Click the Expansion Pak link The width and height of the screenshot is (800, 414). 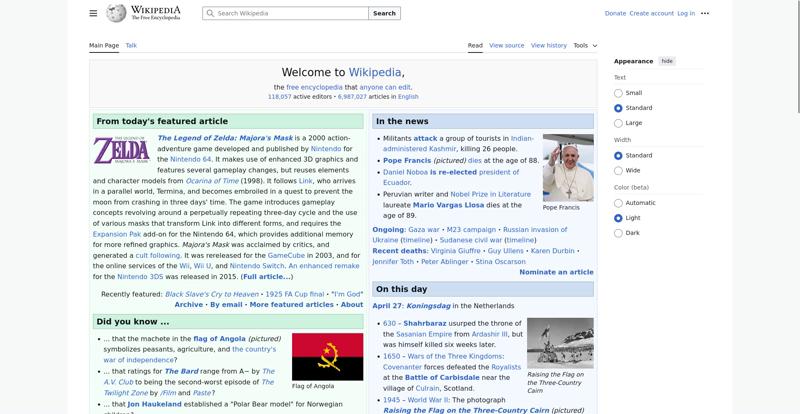(x=117, y=234)
